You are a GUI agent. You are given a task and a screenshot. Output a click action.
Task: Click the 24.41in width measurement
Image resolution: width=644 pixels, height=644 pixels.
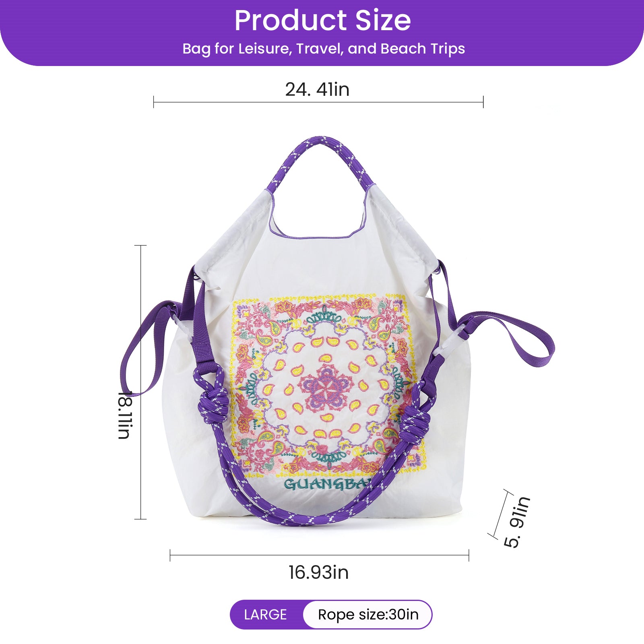[317, 89]
